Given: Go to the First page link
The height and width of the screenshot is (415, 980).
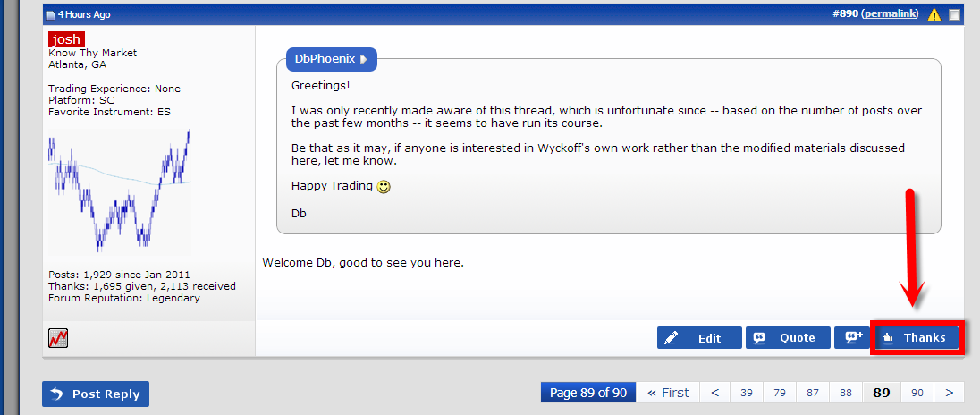Looking at the screenshot, I should point(668,393).
